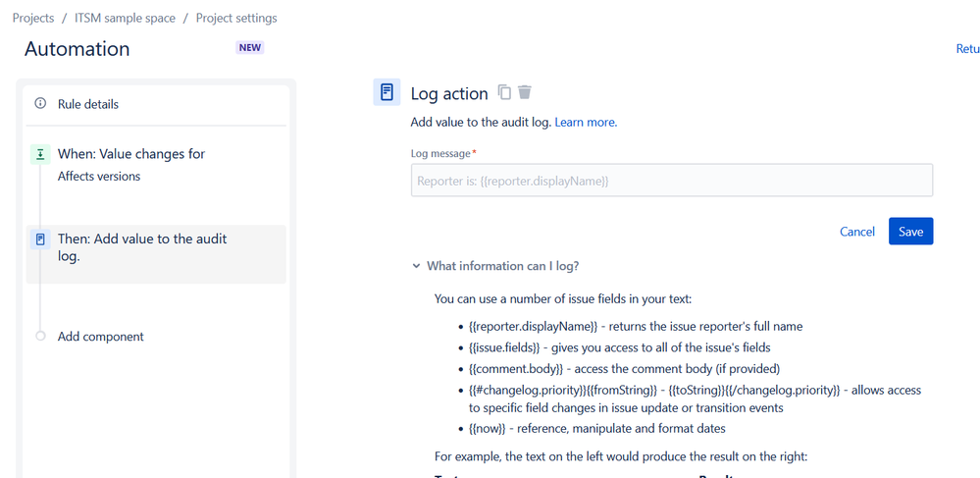Go to Projects breadcrumb

[x=33, y=18]
